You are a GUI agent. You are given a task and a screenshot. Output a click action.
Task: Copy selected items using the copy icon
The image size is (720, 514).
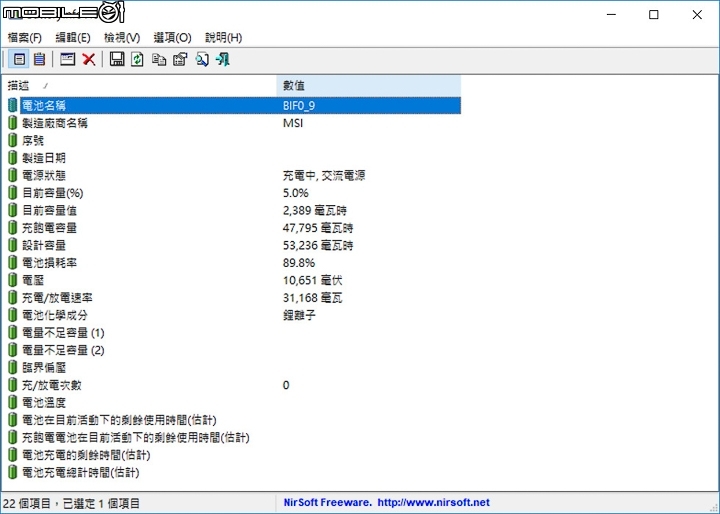point(159,59)
